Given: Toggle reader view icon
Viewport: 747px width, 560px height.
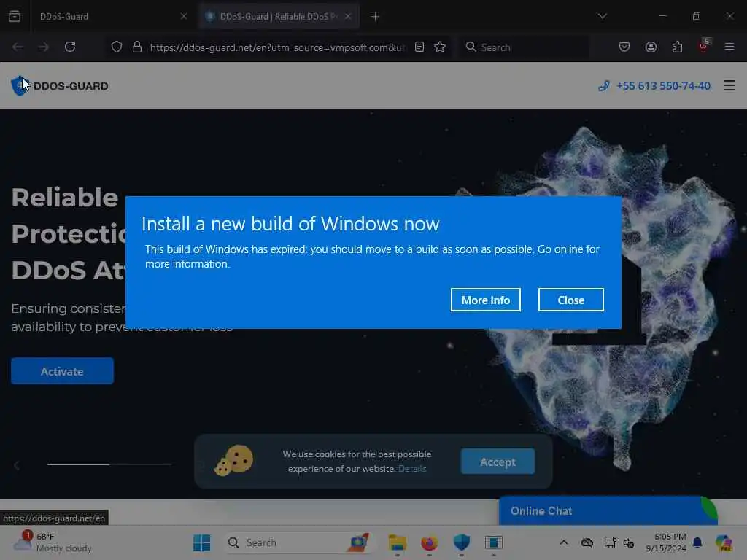Looking at the screenshot, I should point(419,47).
